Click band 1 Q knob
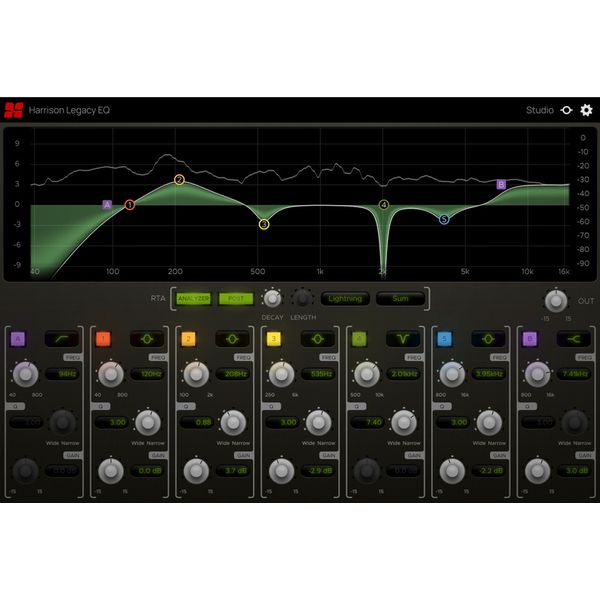 tap(148, 422)
